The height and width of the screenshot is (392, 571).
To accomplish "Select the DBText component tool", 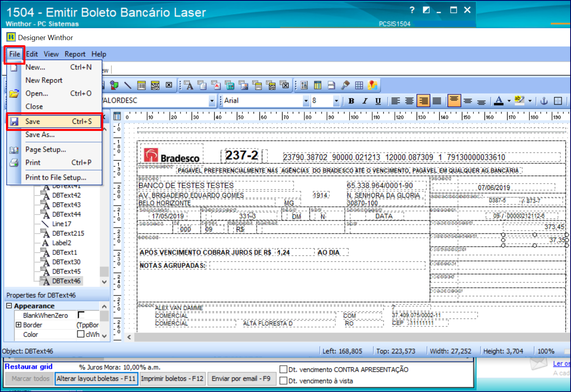I will [188, 85].
